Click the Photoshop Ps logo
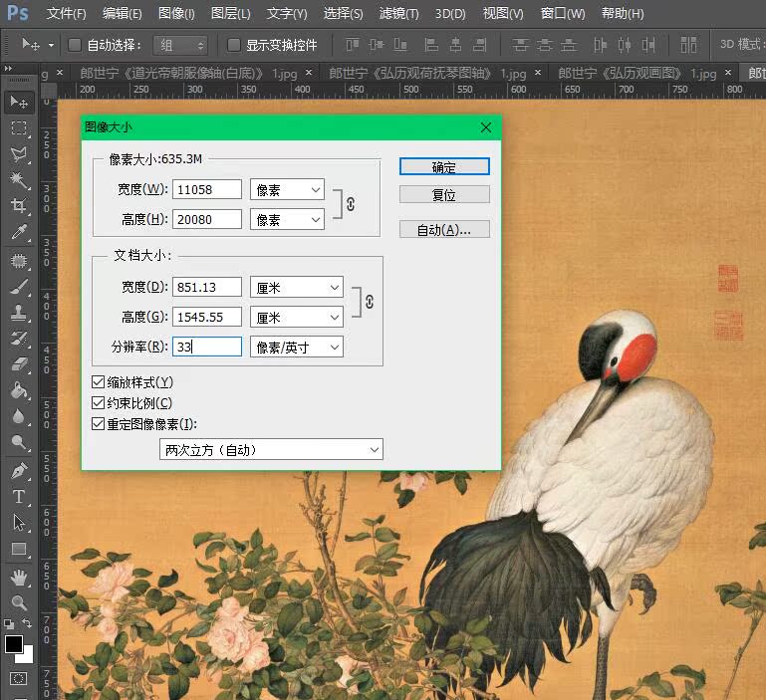 click(18, 13)
